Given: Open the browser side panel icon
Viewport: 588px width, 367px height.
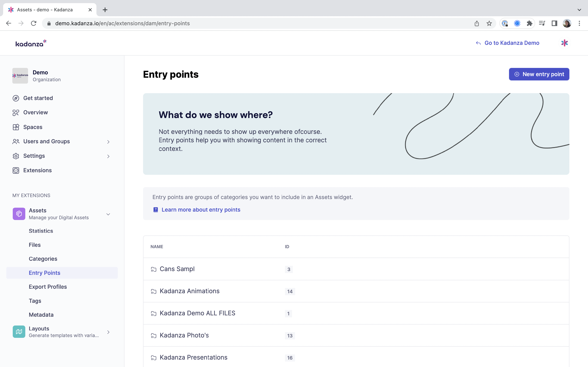Looking at the screenshot, I should 554,23.
